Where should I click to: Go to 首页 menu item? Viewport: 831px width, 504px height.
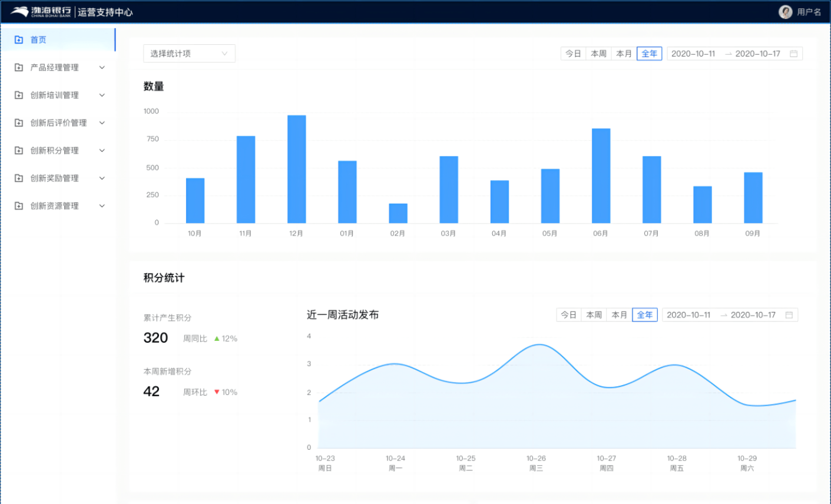click(38, 40)
